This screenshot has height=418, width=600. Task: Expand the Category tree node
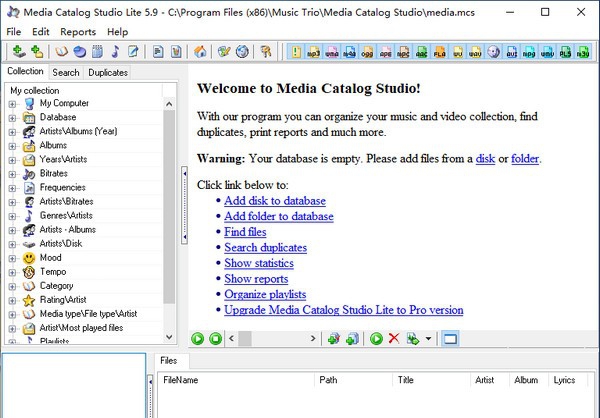[12, 287]
